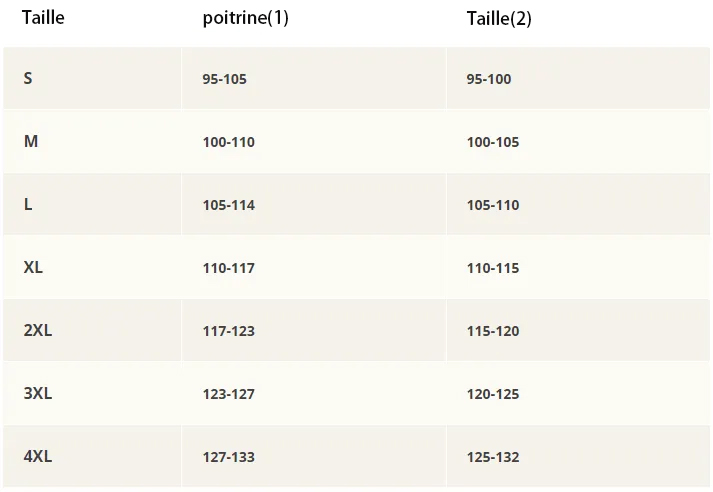Viewport: 713px width, 492px height.
Task: Select the XL size row label
Action: (x=34, y=268)
